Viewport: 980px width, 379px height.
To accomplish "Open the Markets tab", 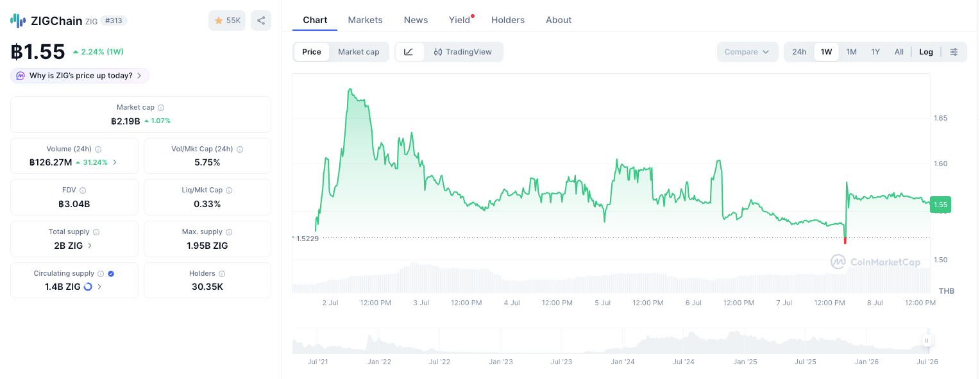I will coord(365,20).
